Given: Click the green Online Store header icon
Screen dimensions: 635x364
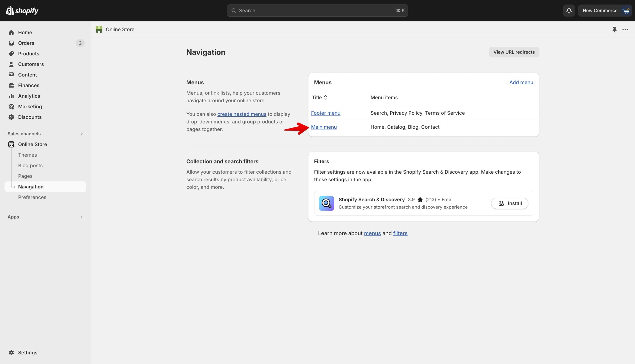Looking at the screenshot, I should 99,30.
